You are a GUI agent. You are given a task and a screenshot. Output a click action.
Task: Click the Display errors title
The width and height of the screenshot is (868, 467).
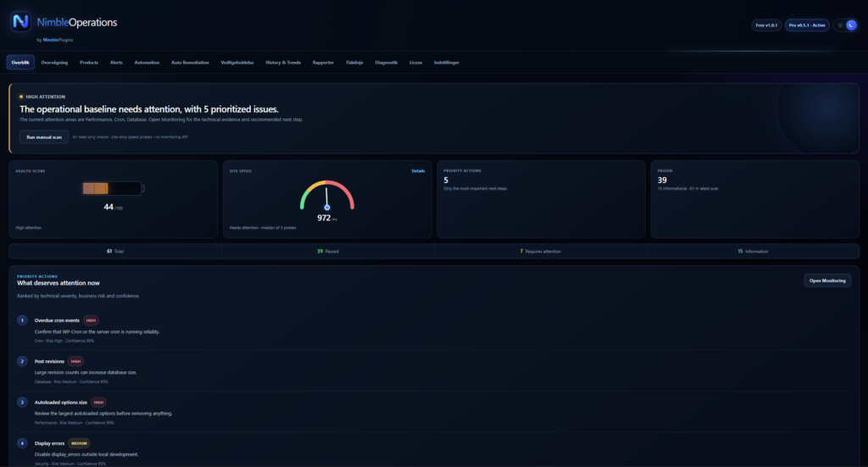pos(49,443)
